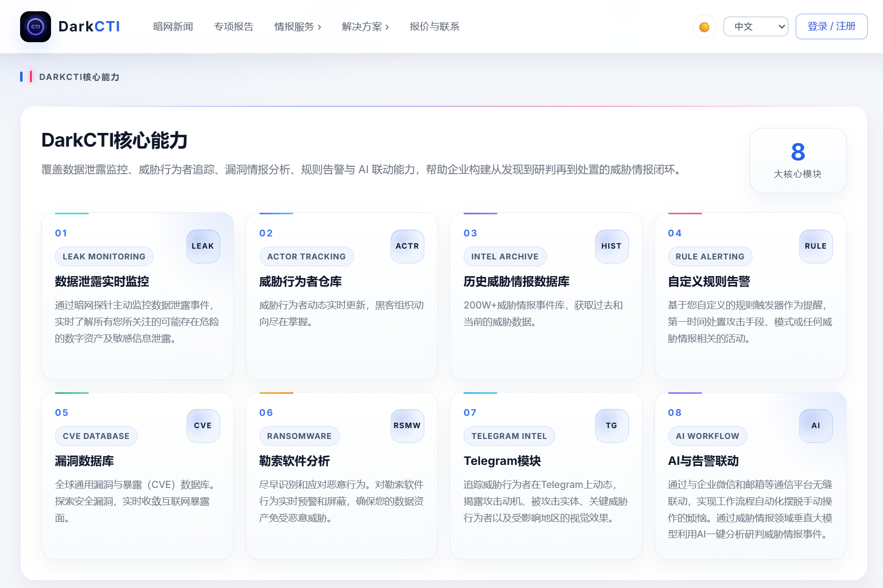Switch to 专项报告 section
883x588 pixels.
click(x=234, y=27)
